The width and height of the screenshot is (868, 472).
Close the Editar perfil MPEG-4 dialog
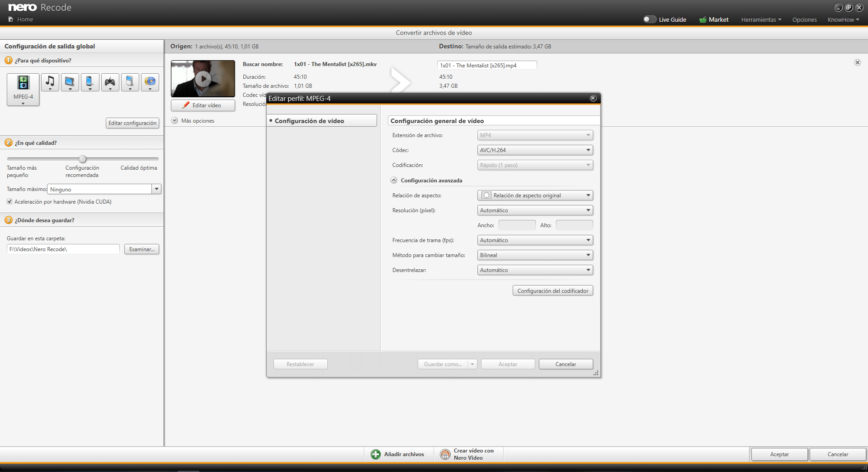[x=593, y=98]
